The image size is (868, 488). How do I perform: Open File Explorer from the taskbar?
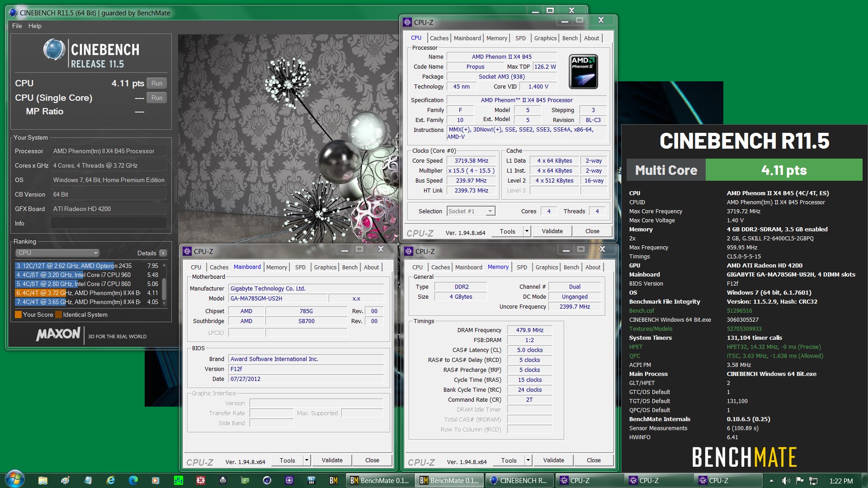[x=43, y=480]
